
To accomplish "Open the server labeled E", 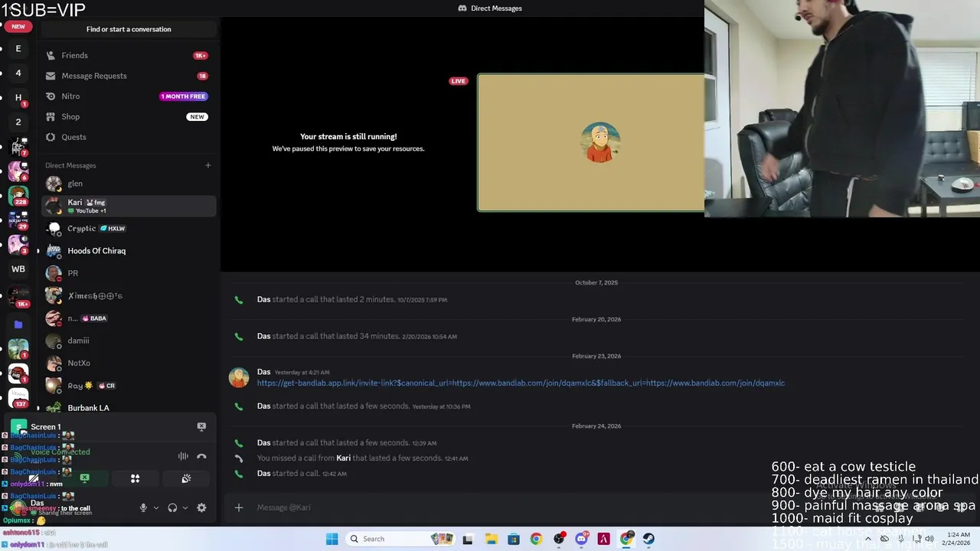I will click(x=18, y=48).
